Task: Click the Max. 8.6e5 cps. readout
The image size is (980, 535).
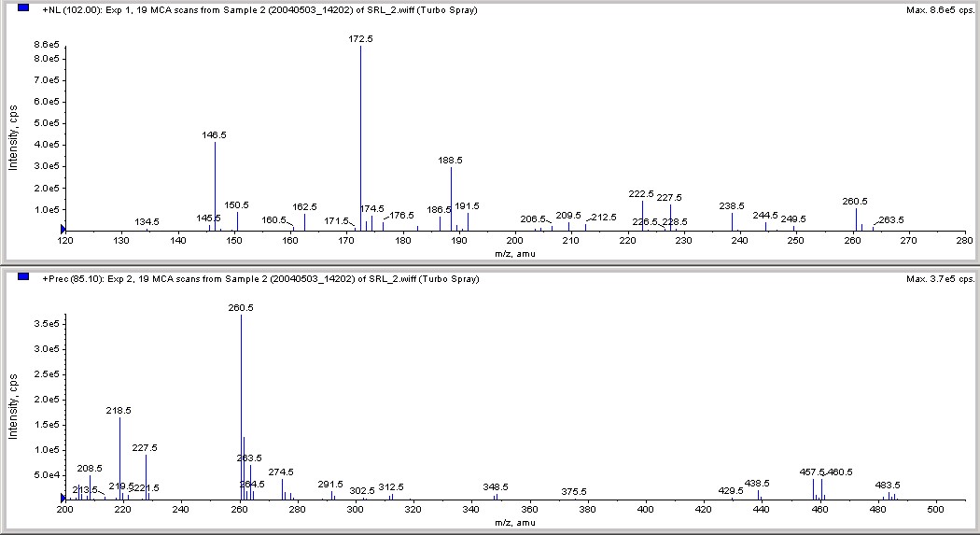Action: (940, 10)
